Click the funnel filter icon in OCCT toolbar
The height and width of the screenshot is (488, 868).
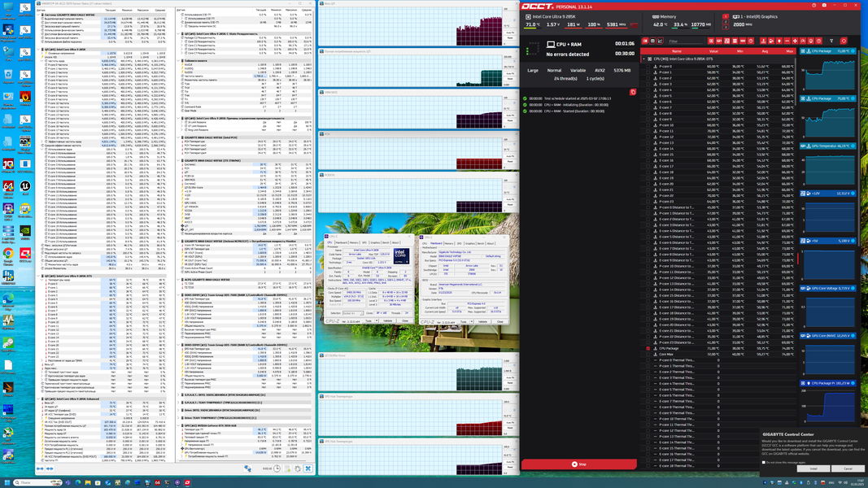click(831, 41)
